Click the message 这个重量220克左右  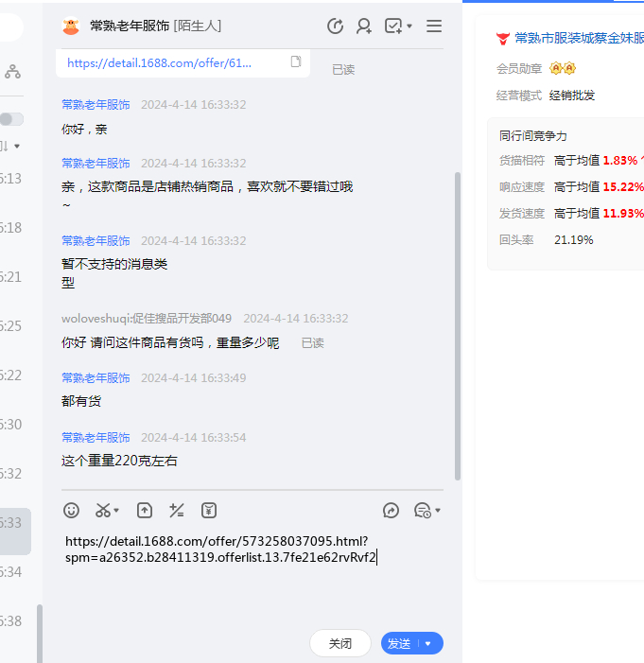pos(119,461)
